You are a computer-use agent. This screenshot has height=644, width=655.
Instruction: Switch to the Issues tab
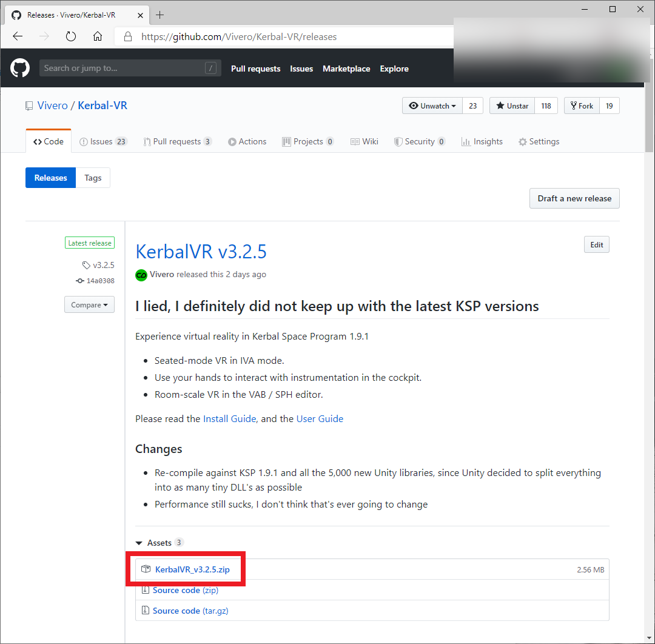[x=102, y=141]
